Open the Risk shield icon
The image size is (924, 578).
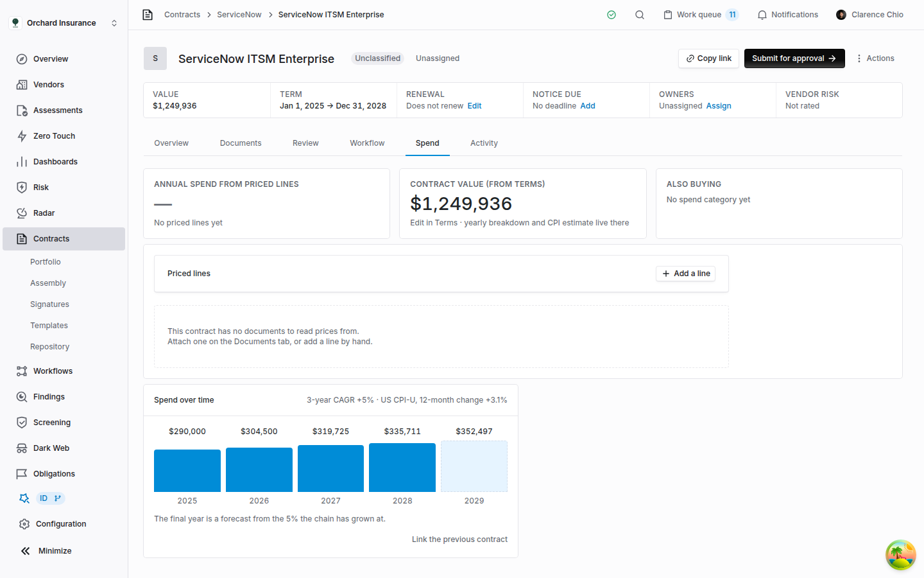pyautogui.click(x=22, y=188)
